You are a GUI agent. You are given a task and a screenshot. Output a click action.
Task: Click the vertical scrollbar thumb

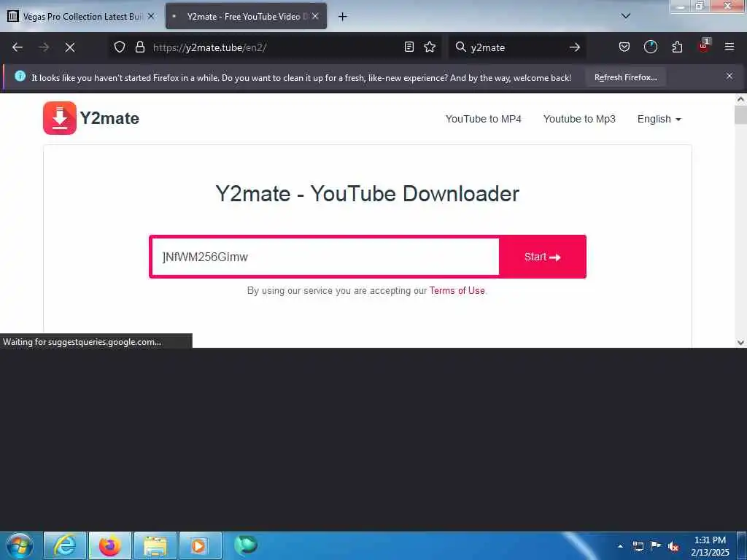tap(740, 114)
